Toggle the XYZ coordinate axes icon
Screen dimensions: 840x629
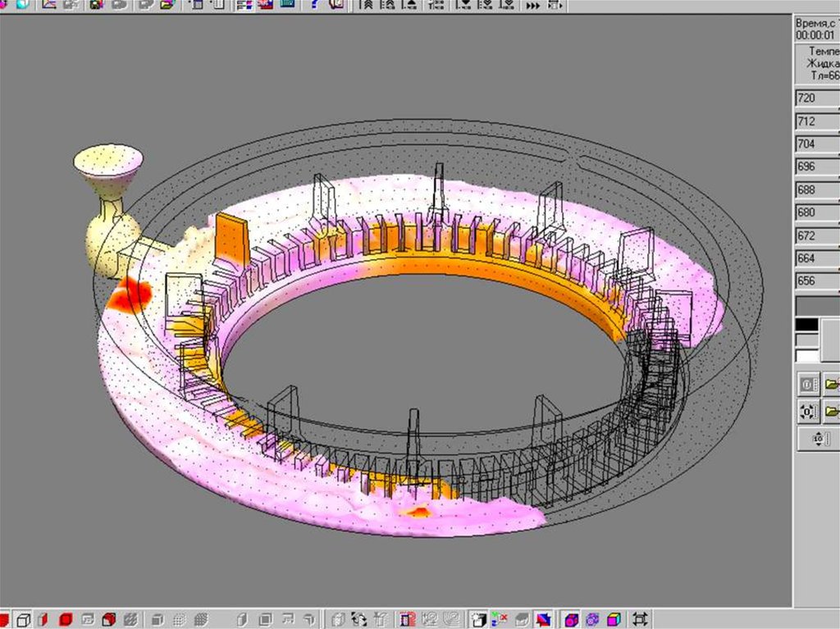(x=499, y=619)
